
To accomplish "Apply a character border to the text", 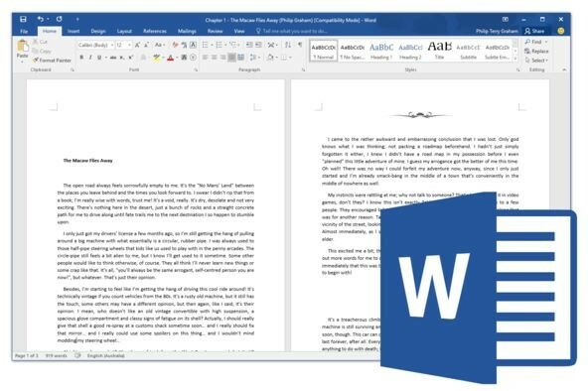I will (x=193, y=45).
